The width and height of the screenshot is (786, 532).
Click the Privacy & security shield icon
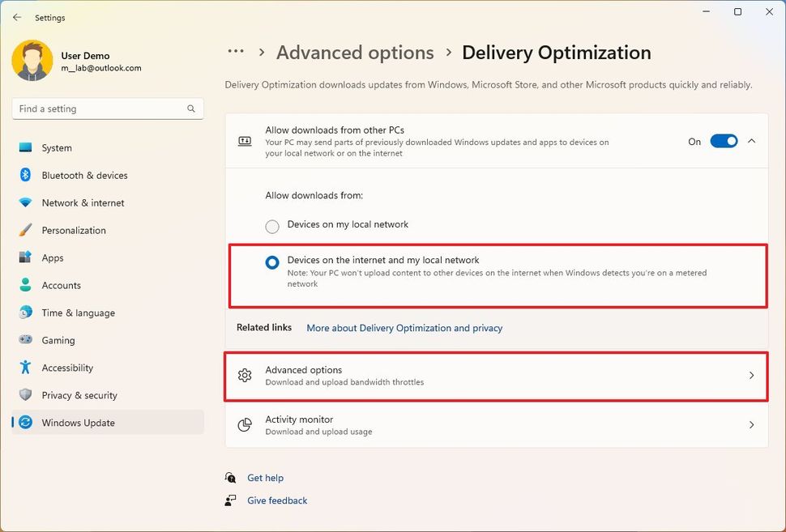click(x=23, y=395)
